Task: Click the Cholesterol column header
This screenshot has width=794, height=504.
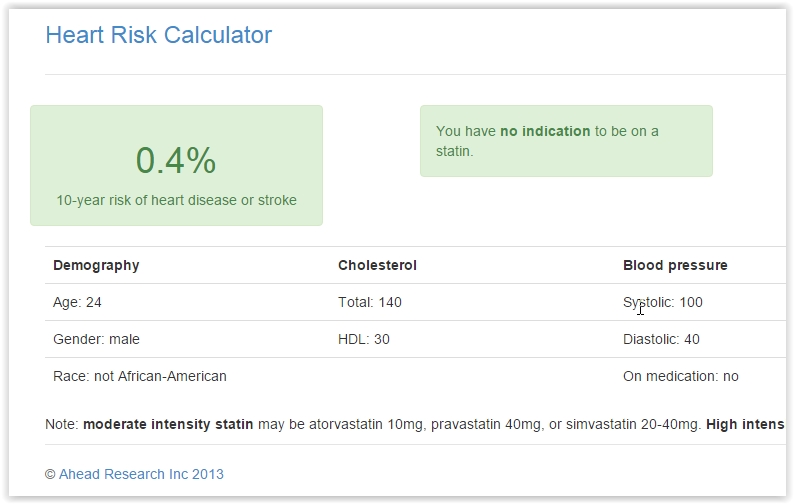Action: (377, 265)
